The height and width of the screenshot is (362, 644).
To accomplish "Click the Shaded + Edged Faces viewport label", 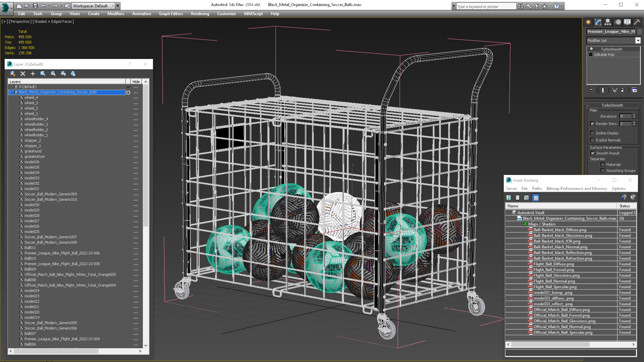I will (x=53, y=21).
